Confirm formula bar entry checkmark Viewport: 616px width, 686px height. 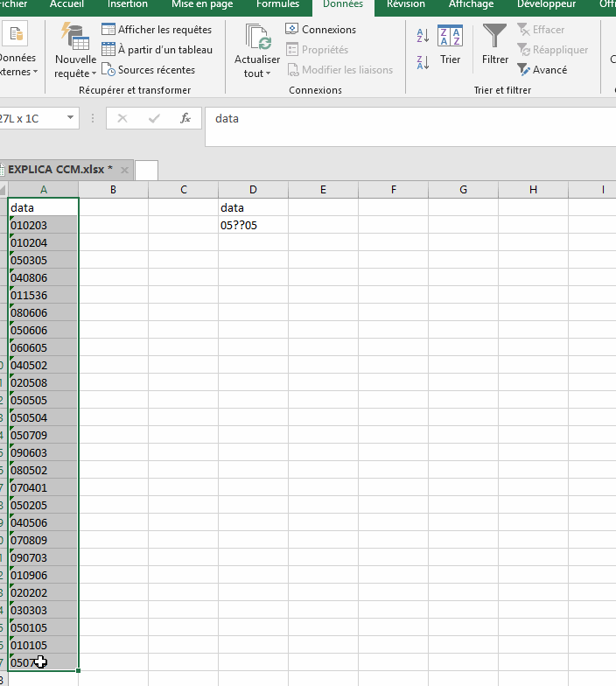click(x=154, y=118)
